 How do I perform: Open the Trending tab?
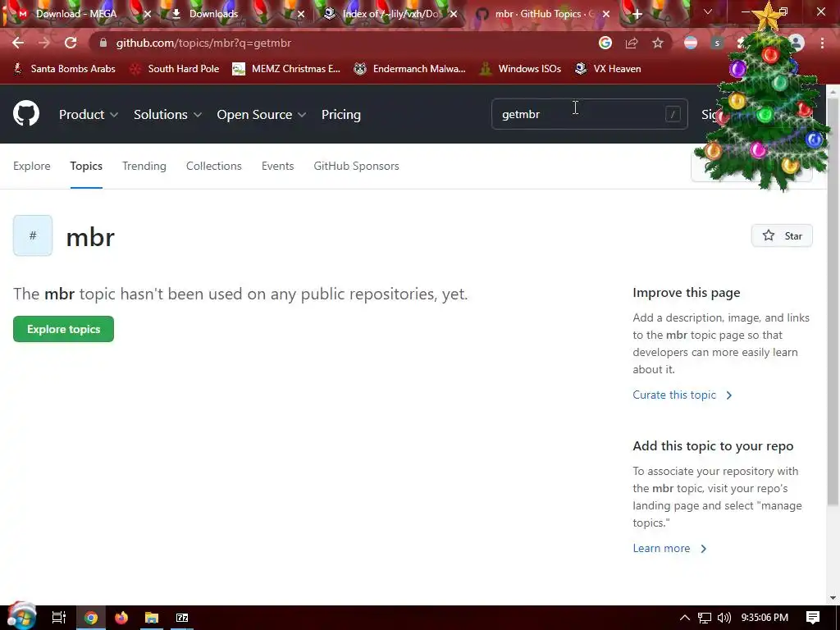(x=144, y=166)
